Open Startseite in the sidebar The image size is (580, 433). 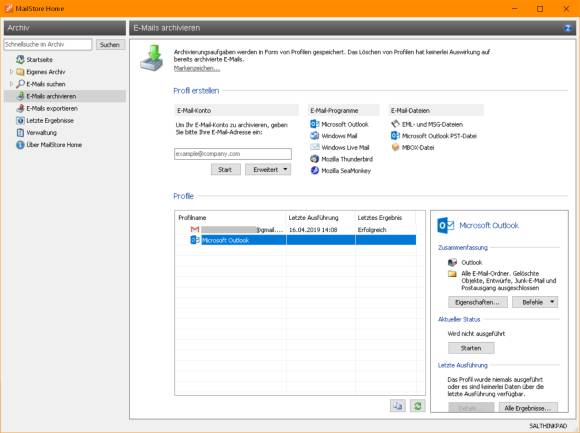[40, 60]
